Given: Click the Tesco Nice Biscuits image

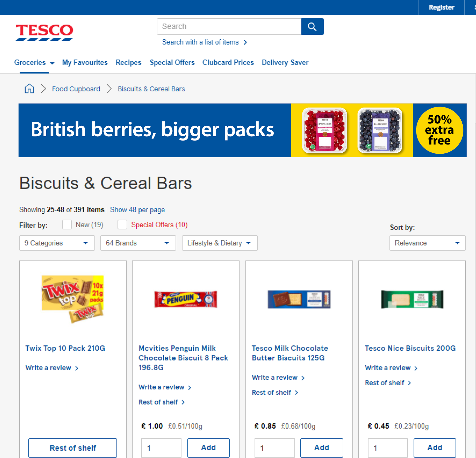Looking at the screenshot, I should (x=412, y=299).
